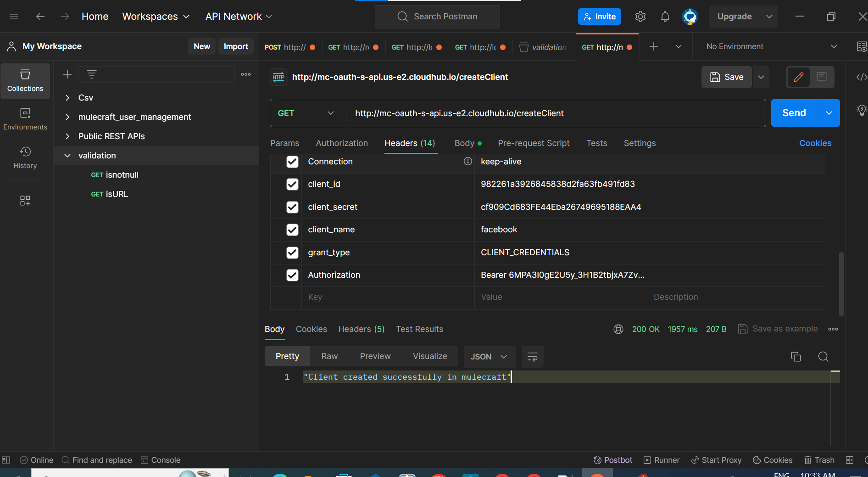The image size is (868, 477).
Task: Expand the mulecraft_user_management collection
Action: [x=67, y=117]
